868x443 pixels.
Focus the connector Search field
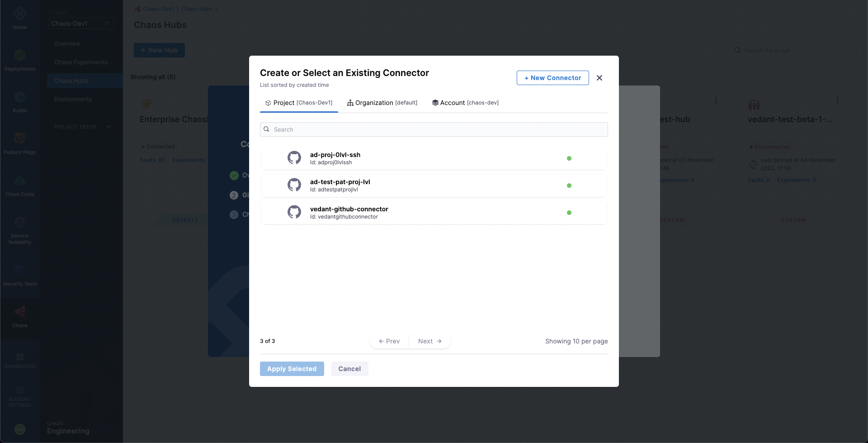click(434, 129)
